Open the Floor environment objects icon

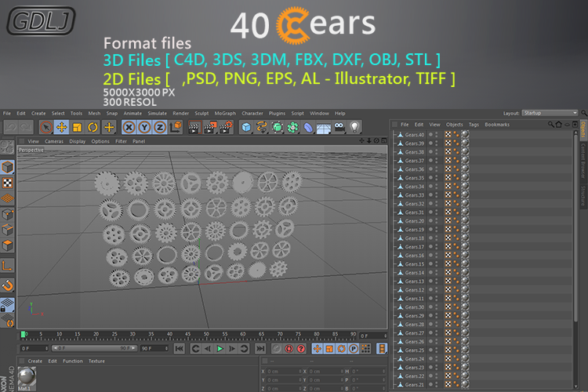click(324, 128)
